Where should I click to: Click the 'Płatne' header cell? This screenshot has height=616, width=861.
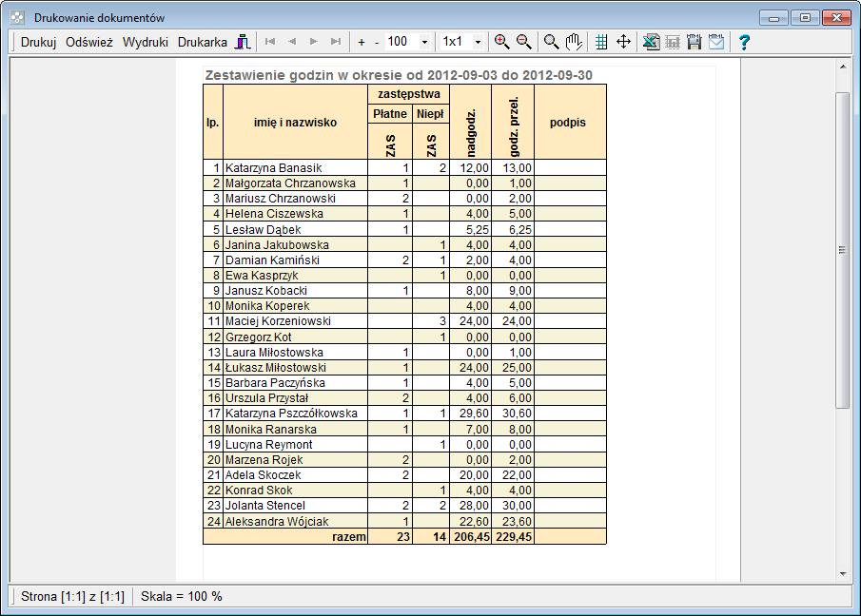[x=390, y=113]
